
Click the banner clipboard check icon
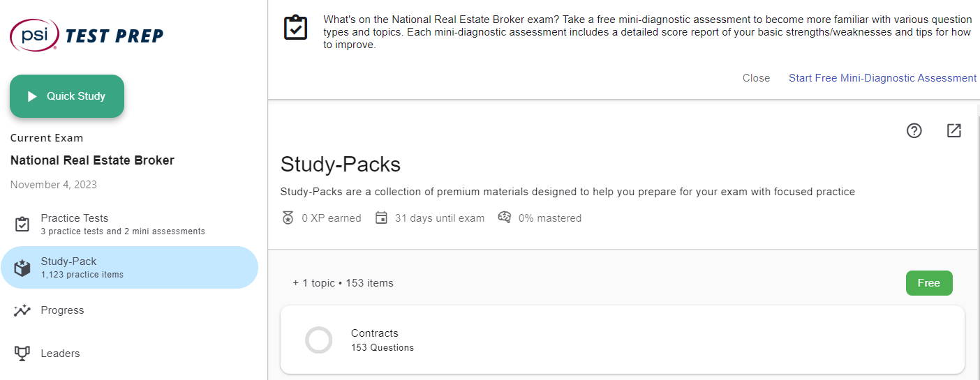296,28
